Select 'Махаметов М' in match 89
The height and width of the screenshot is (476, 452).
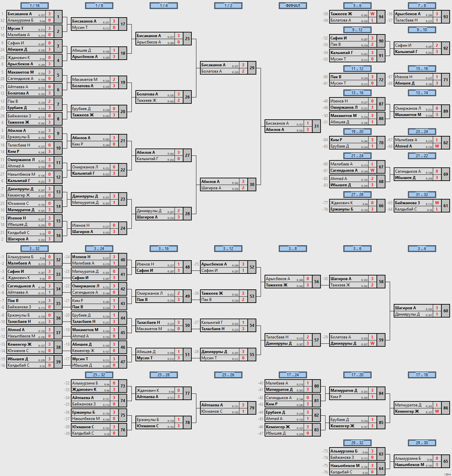(x=408, y=115)
